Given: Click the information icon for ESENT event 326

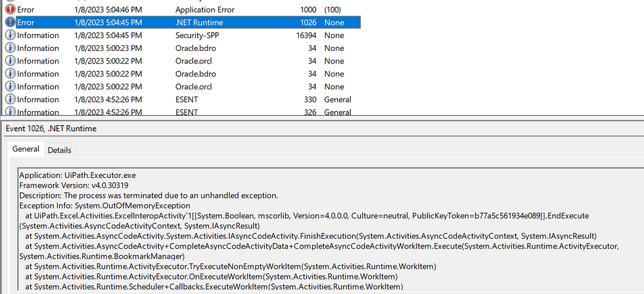Looking at the screenshot, I should [10, 112].
